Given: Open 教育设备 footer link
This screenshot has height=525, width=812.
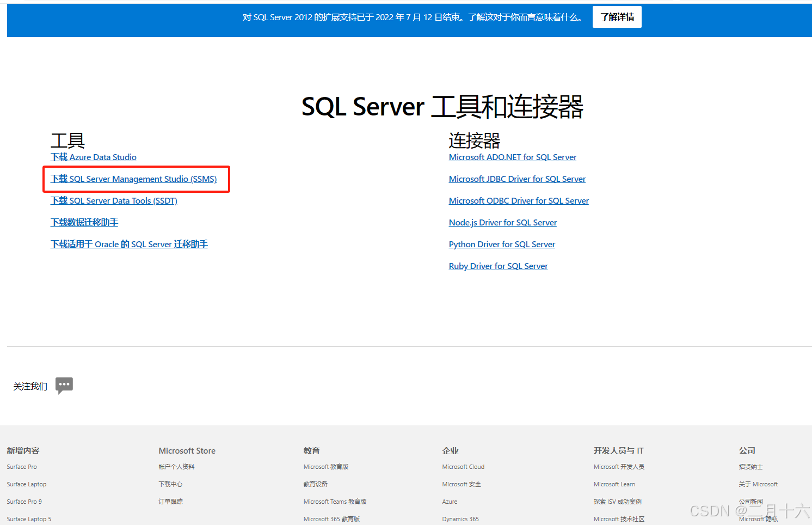Looking at the screenshot, I should (x=316, y=484).
